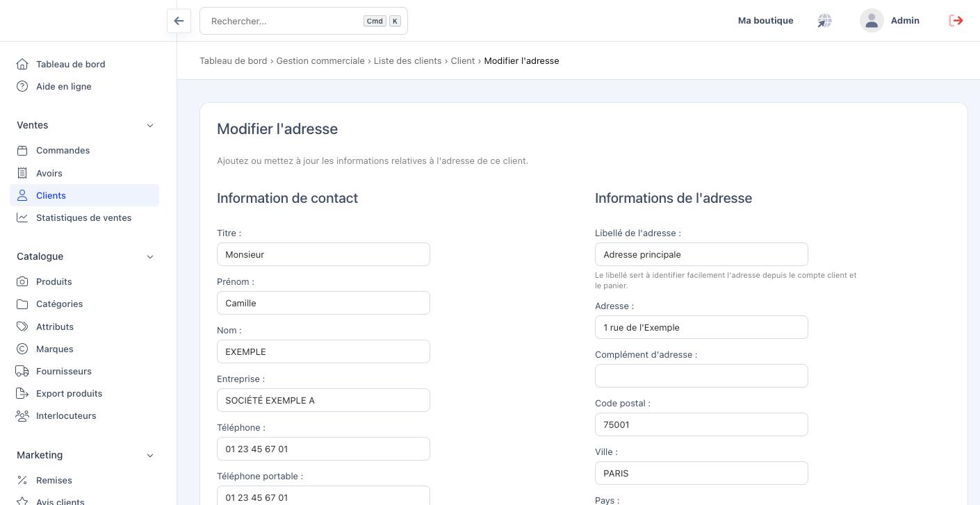The width and height of the screenshot is (980, 505).
Task: Click the Admin username label
Action: click(905, 21)
